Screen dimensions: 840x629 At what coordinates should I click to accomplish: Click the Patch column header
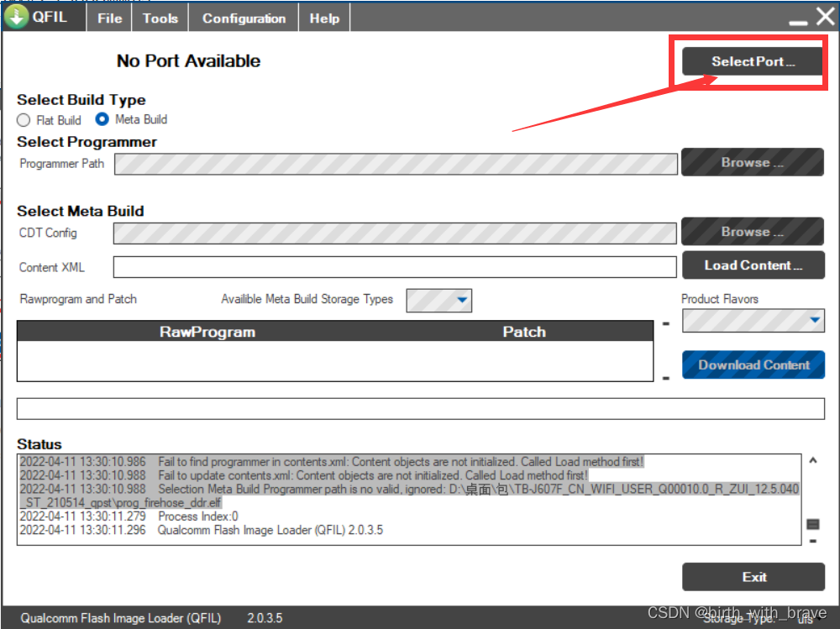pyautogui.click(x=524, y=332)
